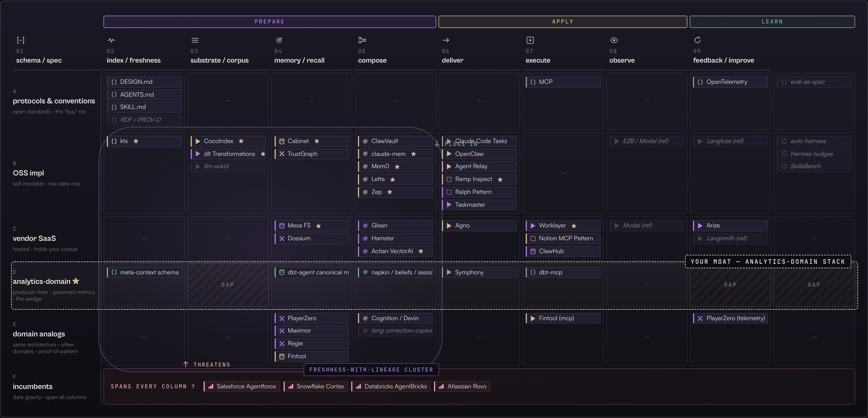The width and height of the screenshot is (868, 418).
Task: Click the feedback / improve refresh icon
Action: (x=697, y=40)
